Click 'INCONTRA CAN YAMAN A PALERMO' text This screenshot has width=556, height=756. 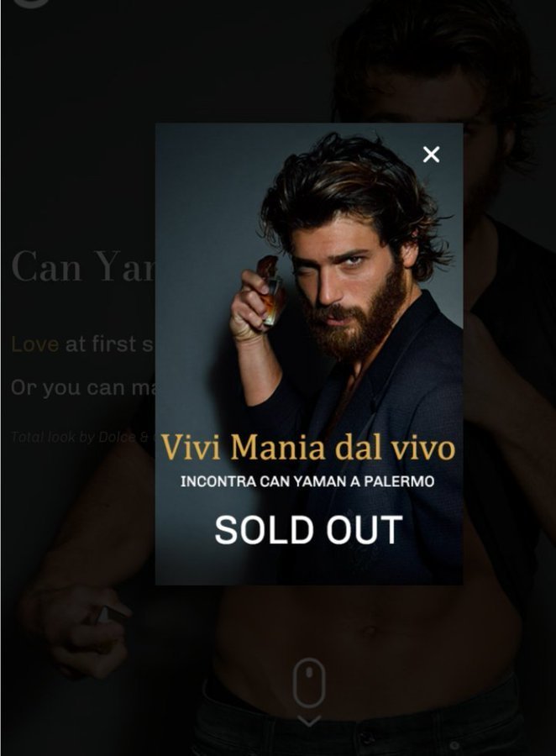pos(307,481)
